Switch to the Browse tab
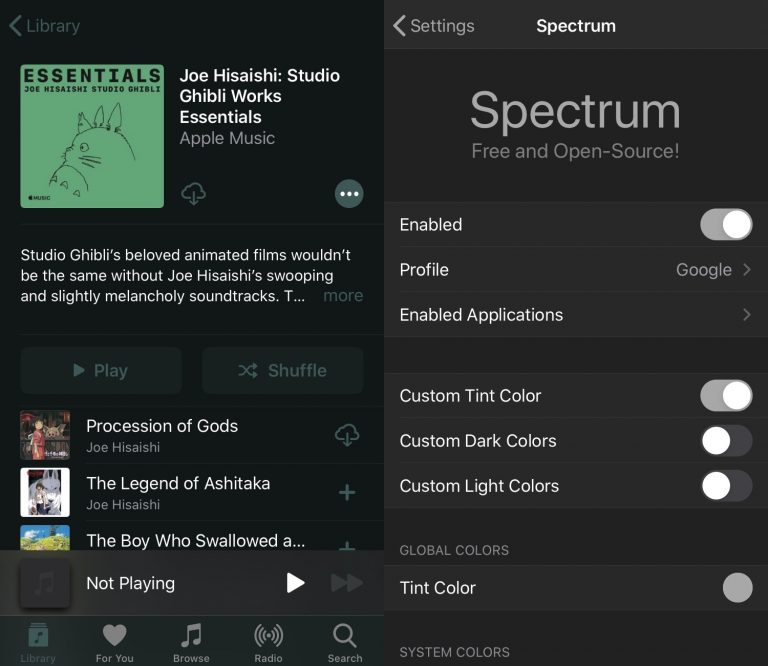 [191, 643]
